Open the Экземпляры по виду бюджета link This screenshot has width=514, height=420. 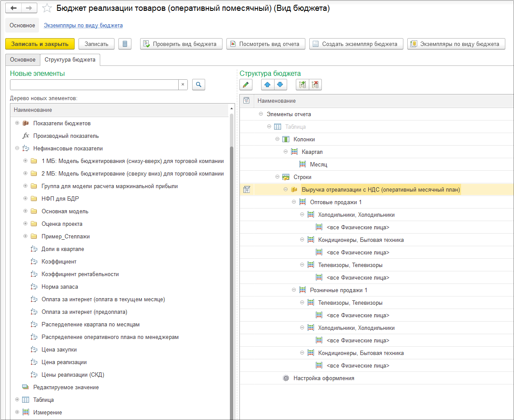tap(83, 26)
